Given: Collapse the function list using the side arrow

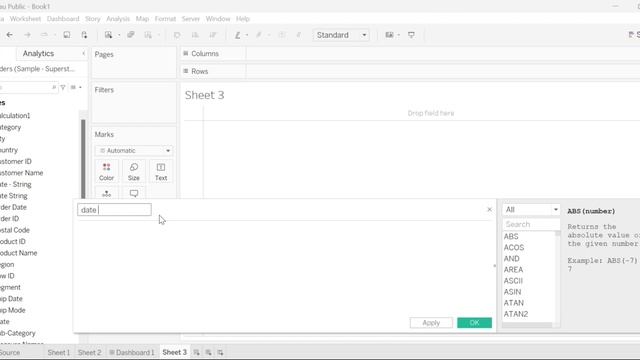Looking at the screenshot, I should tap(495, 266).
